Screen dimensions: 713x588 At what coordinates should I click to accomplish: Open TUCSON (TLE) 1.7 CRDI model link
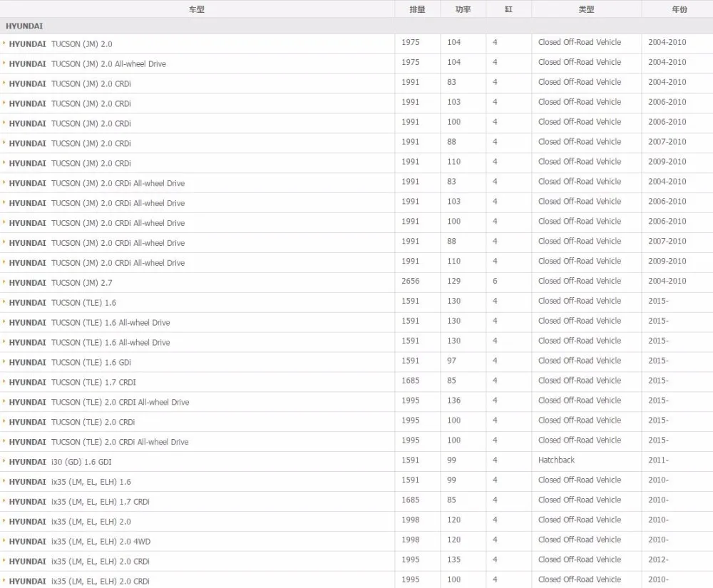[x=72, y=382]
